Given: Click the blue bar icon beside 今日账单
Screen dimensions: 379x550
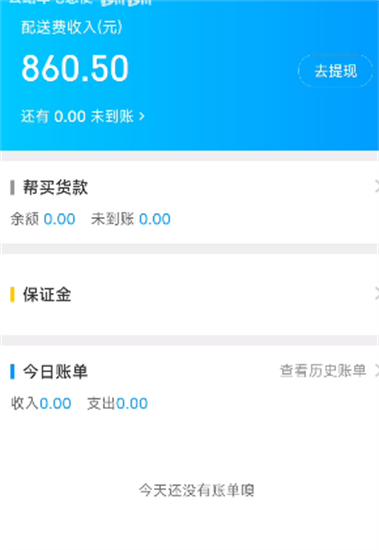Looking at the screenshot, I should [13, 371].
